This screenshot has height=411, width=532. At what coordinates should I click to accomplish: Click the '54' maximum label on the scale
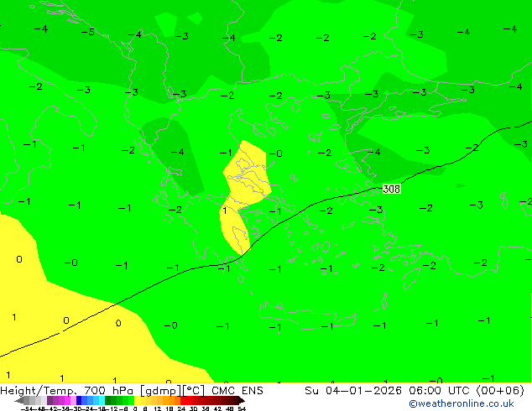[x=242, y=409]
